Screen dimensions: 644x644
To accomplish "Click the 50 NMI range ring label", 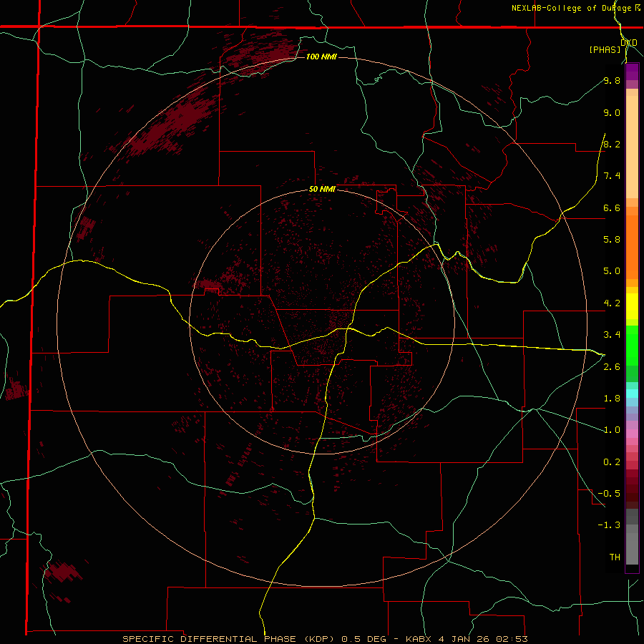I will pos(321,189).
